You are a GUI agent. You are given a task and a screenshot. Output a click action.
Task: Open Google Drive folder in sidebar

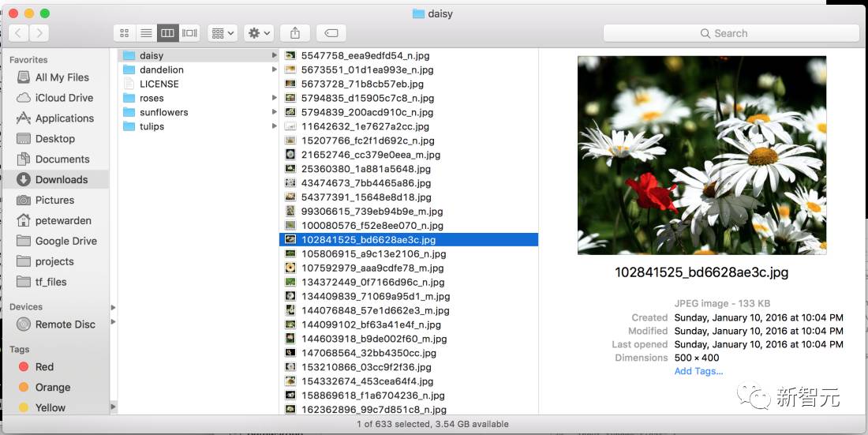(56, 241)
